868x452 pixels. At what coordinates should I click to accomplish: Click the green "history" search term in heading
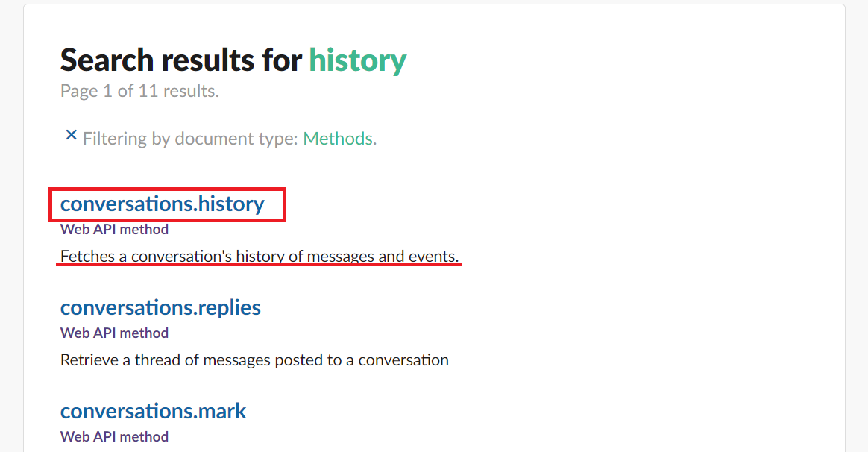[x=358, y=60]
